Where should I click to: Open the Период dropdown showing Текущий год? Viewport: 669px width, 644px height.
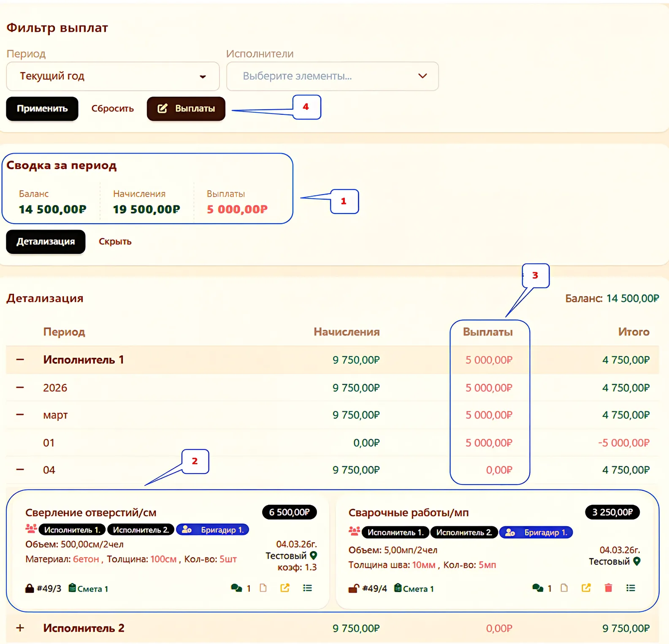click(x=113, y=76)
